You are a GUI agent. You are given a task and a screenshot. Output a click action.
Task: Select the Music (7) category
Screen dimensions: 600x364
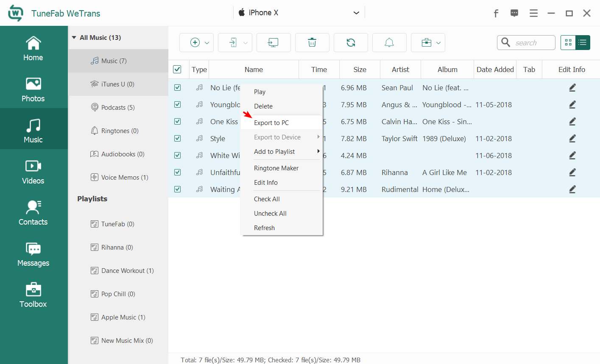pos(118,61)
